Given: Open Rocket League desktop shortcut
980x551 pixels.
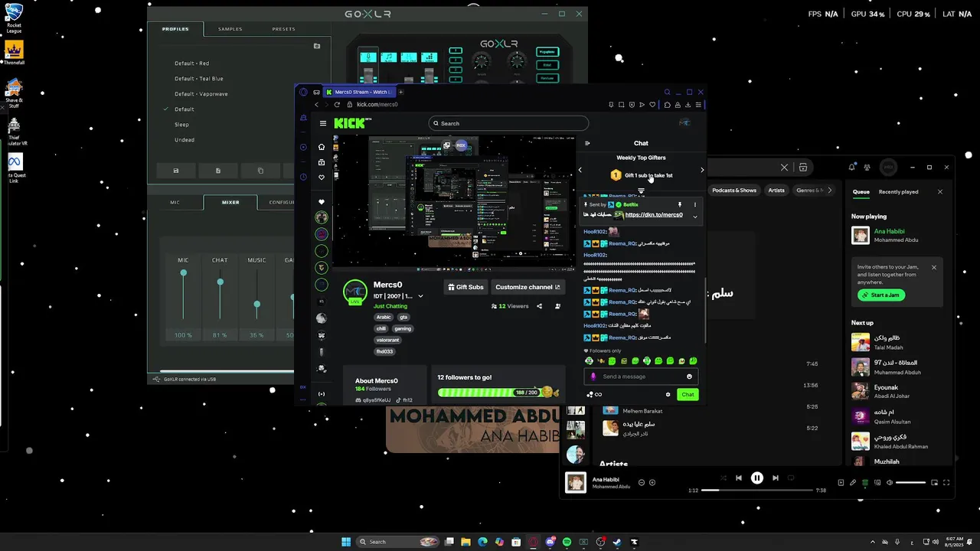Looking at the screenshot, I should [x=14, y=18].
